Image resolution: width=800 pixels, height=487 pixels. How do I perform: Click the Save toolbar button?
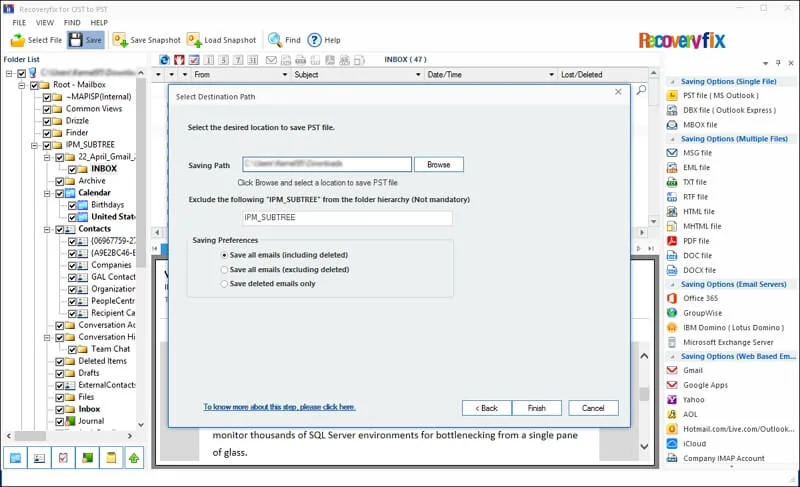86,40
